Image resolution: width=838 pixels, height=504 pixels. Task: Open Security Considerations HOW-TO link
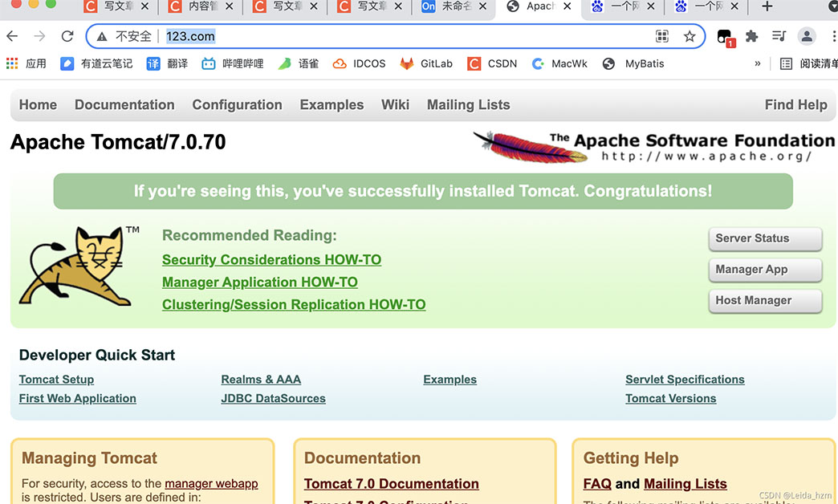pyautogui.click(x=271, y=260)
